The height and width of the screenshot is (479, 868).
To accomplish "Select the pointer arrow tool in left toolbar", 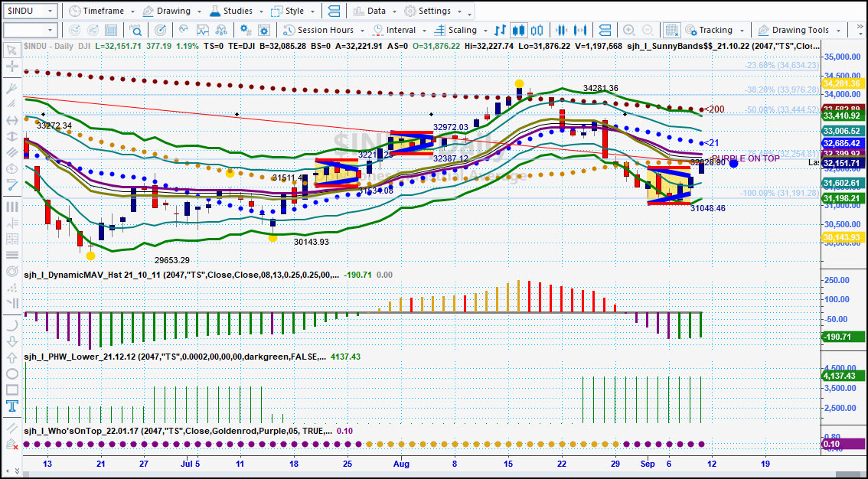I will [11, 51].
